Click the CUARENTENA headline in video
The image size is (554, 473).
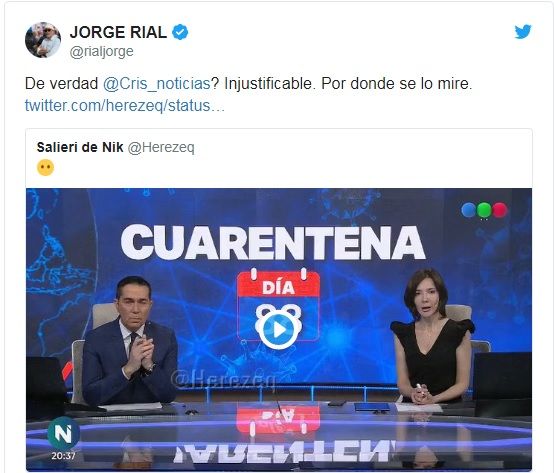point(273,243)
